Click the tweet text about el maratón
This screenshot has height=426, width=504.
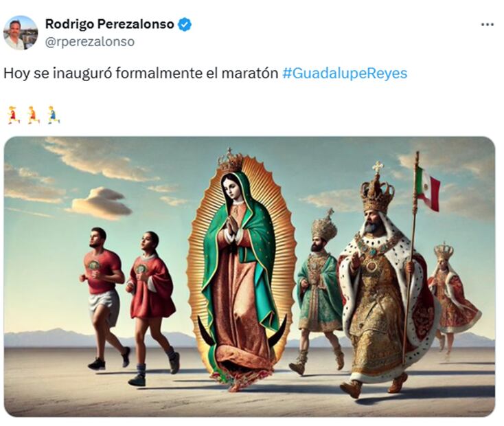pos(141,74)
